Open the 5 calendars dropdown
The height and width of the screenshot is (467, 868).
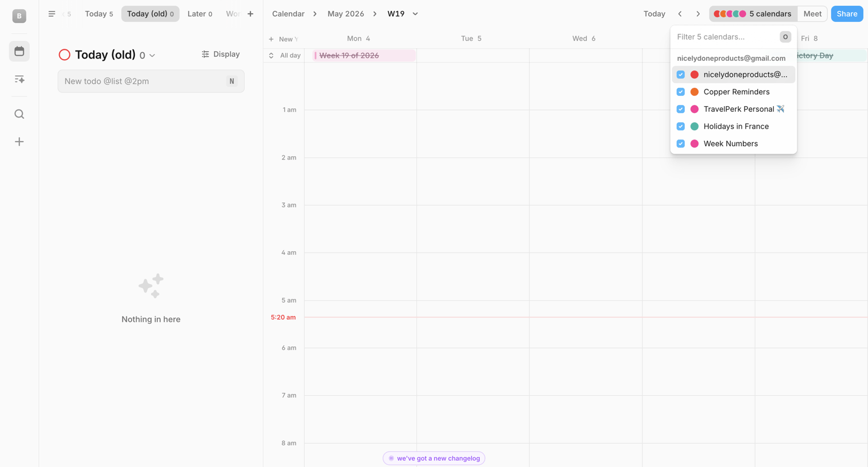coord(753,14)
